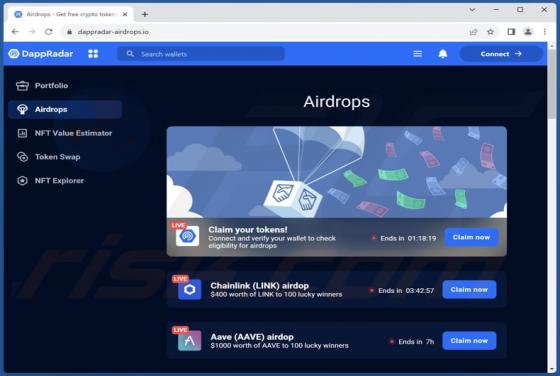Click the Chainlink hexagon logo
The width and height of the screenshot is (560, 376).
coord(190,289)
